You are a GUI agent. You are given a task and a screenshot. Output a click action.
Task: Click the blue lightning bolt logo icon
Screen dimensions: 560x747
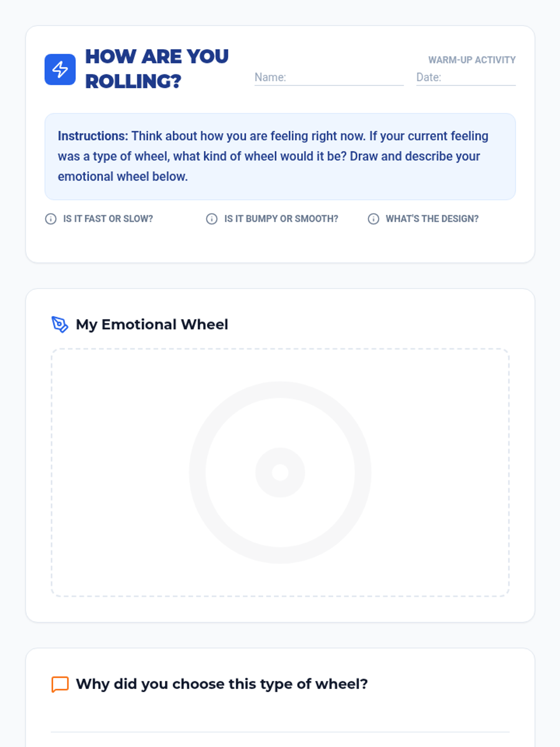pyautogui.click(x=60, y=70)
